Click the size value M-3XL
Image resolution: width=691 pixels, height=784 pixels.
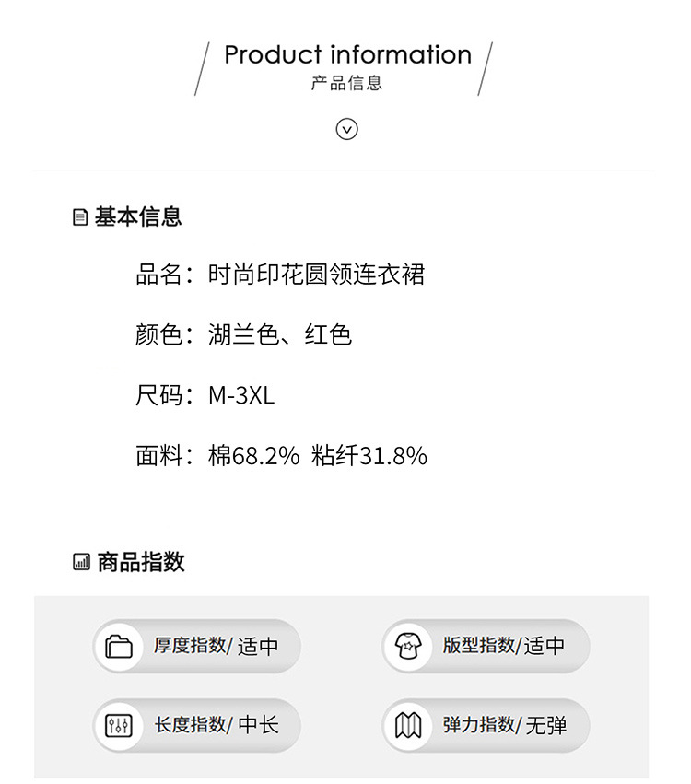(241, 395)
